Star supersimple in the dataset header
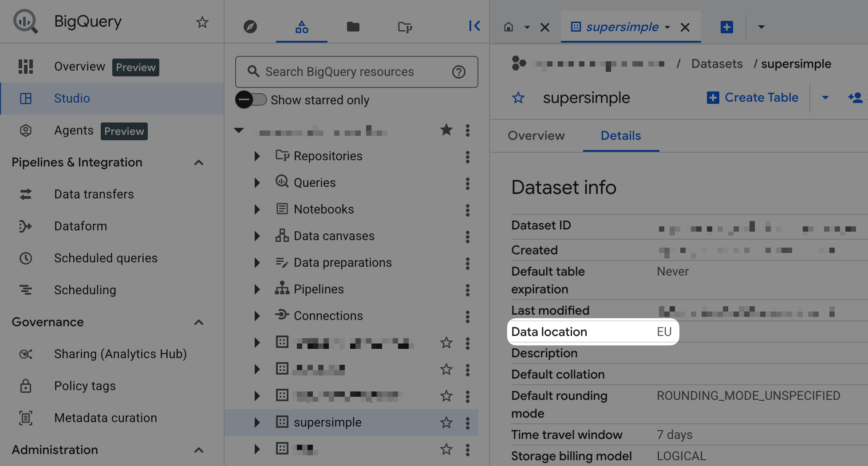The height and width of the screenshot is (466, 868). point(518,98)
